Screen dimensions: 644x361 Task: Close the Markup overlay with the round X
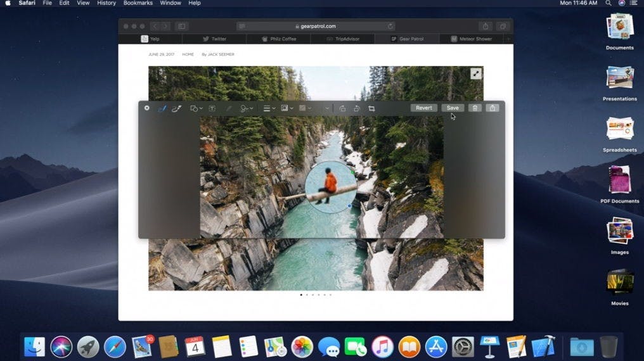click(x=146, y=108)
